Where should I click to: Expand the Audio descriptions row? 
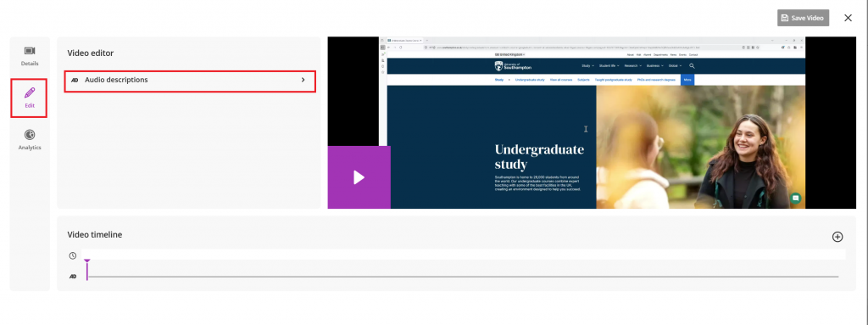click(190, 81)
